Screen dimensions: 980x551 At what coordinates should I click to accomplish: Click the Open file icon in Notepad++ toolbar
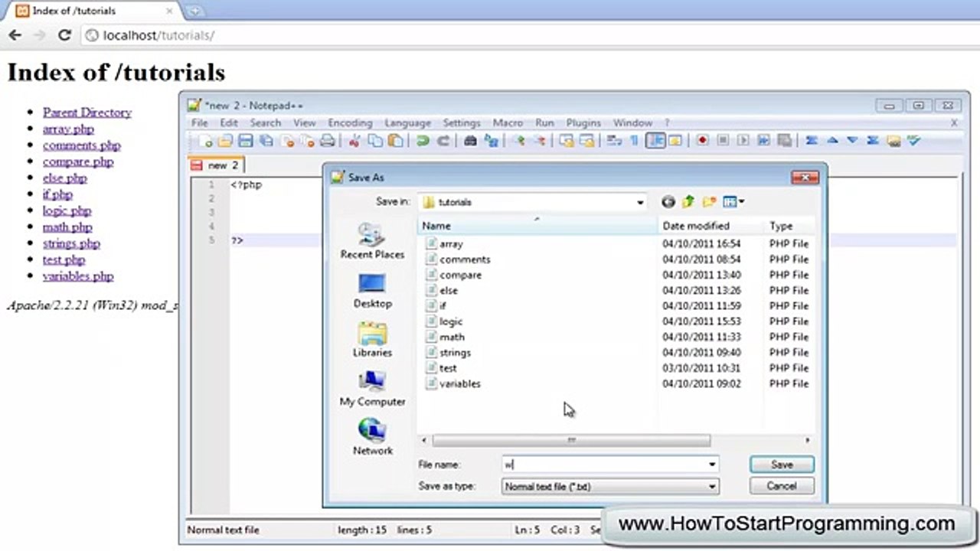pos(225,141)
